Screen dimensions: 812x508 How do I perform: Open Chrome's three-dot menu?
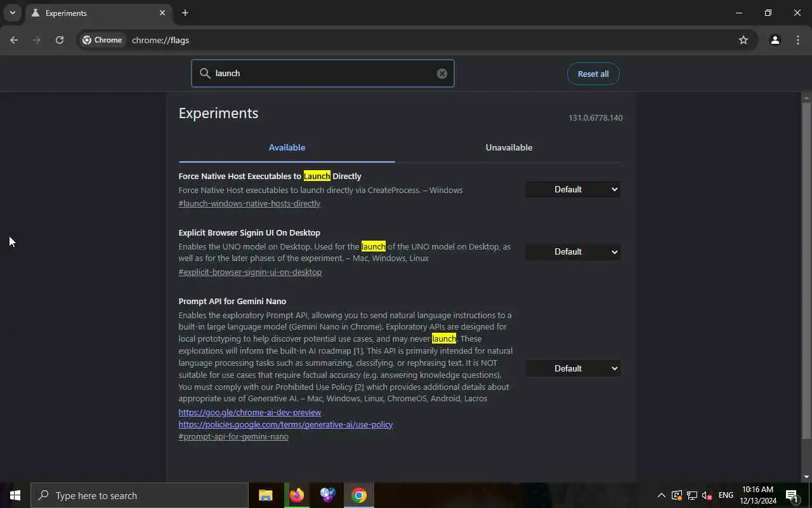798,40
